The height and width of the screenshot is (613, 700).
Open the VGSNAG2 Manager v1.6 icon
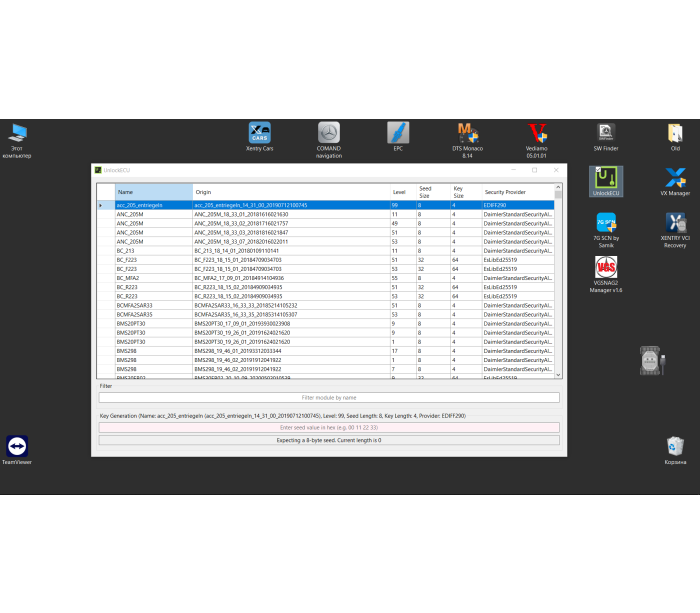pos(606,268)
